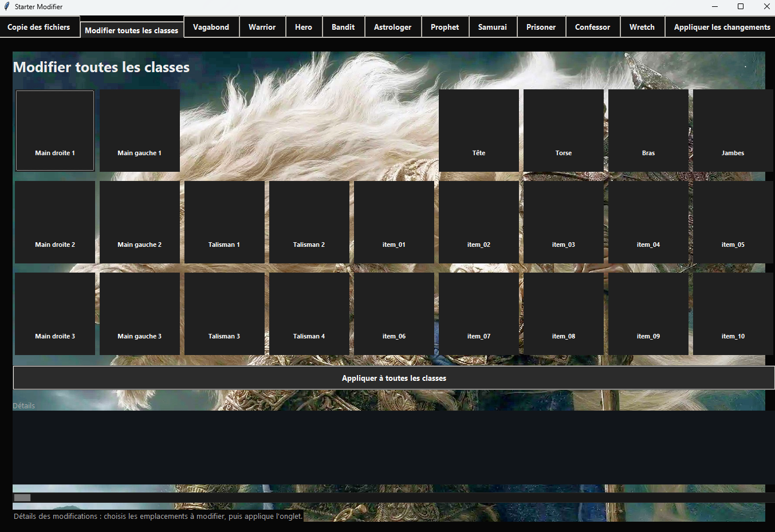Viewport: 775px width, 532px height.
Task: Open the Bras armor slot
Action: pyautogui.click(x=648, y=131)
